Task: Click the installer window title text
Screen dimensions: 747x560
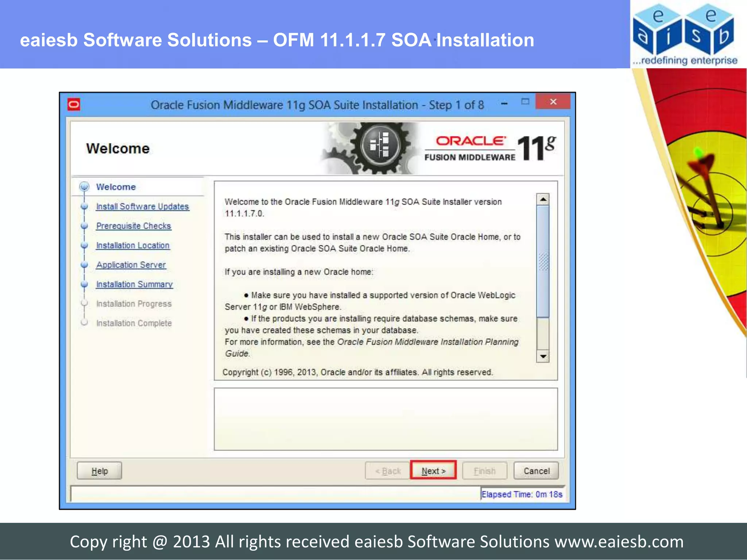Action: (x=317, y=105)
